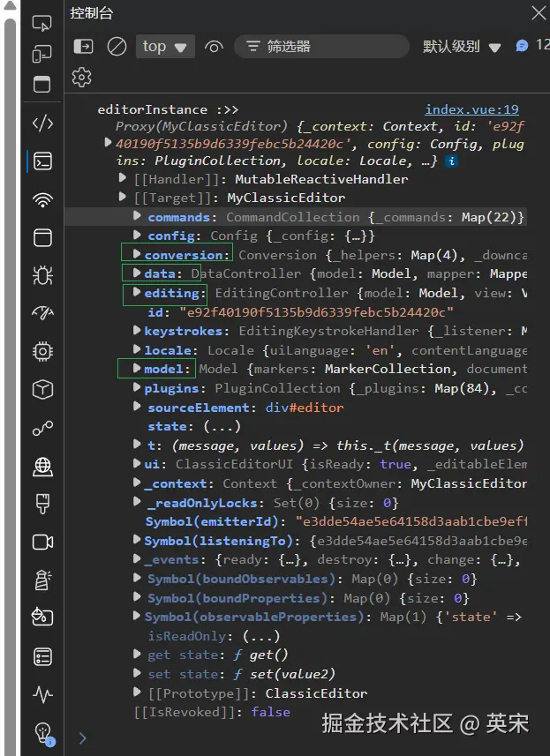This screenshot has width=550, height=756.
Task: Toggle device emulation mode
Action: (42, 54)
